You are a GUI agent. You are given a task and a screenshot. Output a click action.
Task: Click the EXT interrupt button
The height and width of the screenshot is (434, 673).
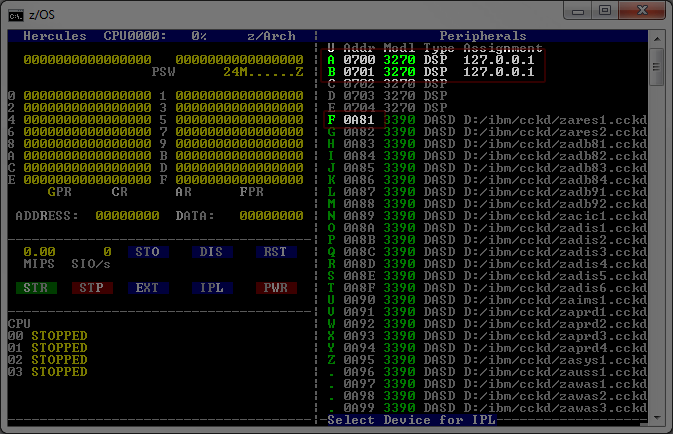(x=148, y=288)
